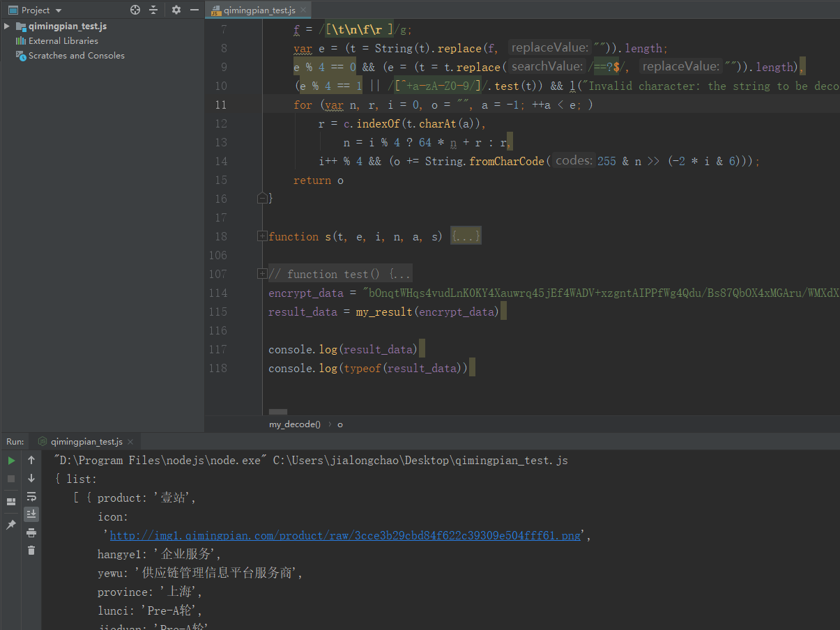Locate opened file using crosshair icon
The height and width of the screenshot is (630, 840).
(135, 10)
